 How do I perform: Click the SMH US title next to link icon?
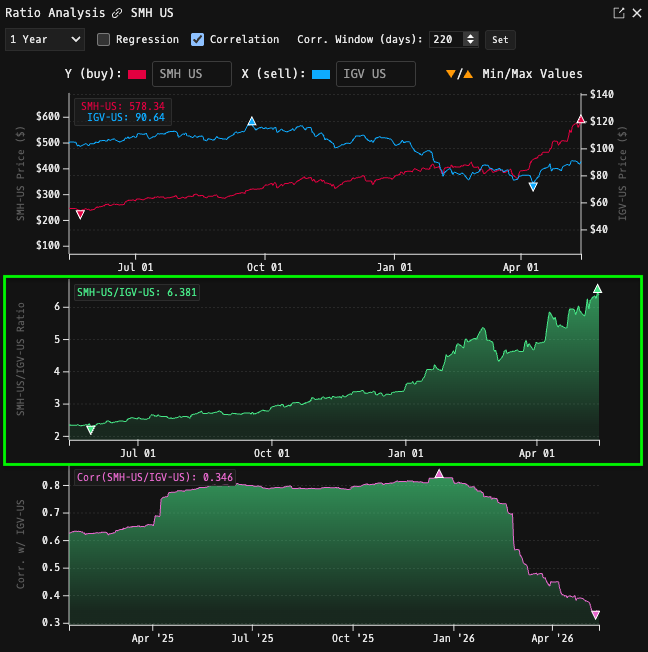click(152, 13)
